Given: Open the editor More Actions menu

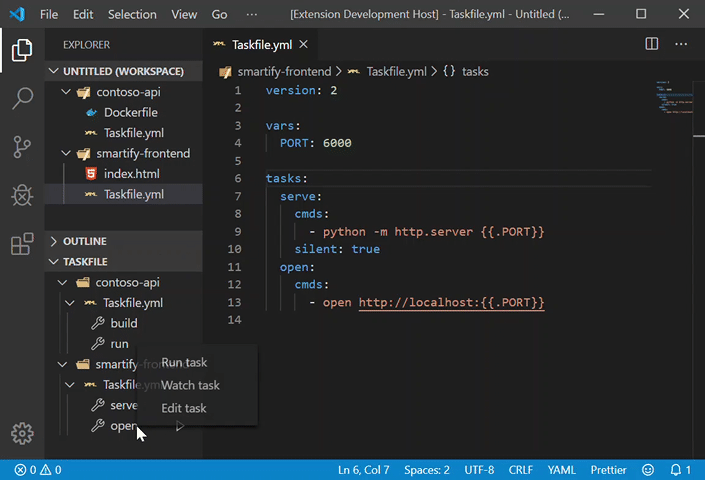Looking at the screenshot, I should 681,44.
